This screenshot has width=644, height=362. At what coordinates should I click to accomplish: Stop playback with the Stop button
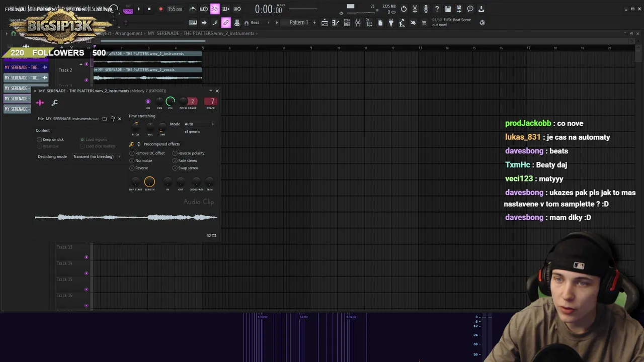tap(149, 9)
